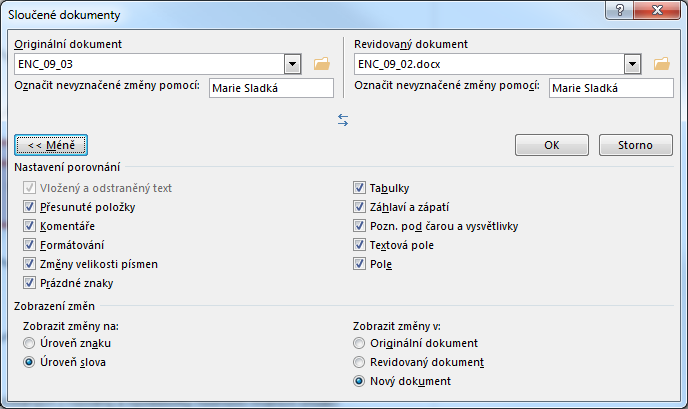The image size is (688, 409).
Task: Toggle Záhlaví a zápatí checkbox
Action: coord(359,207)
